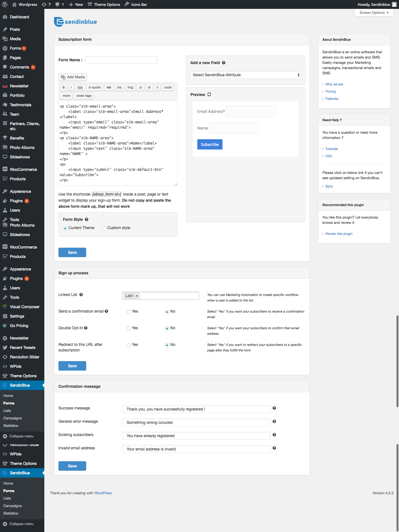399x532 pixels.
Task: Insert blockquote using b-quote button
Action: (94, 87)
